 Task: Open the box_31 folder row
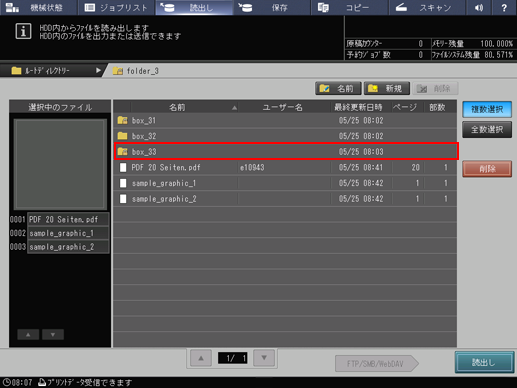285,120
